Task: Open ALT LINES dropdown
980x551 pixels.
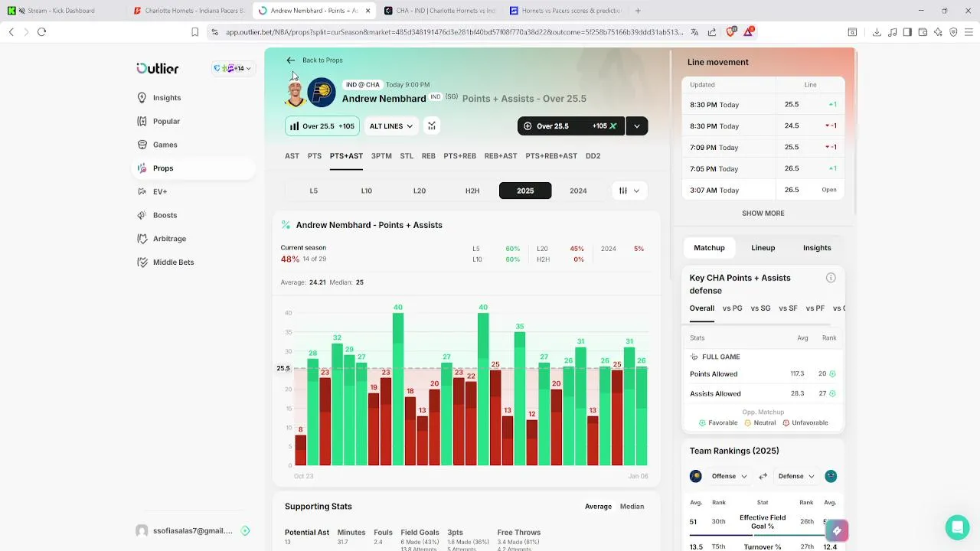Action: (x=391, y=126)
